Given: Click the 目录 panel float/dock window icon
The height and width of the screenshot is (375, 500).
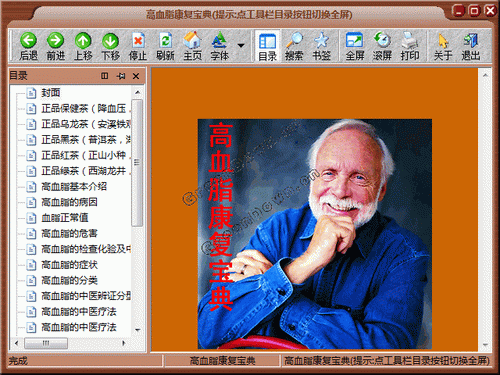Looking at the screenshot, I should point(105,76).
